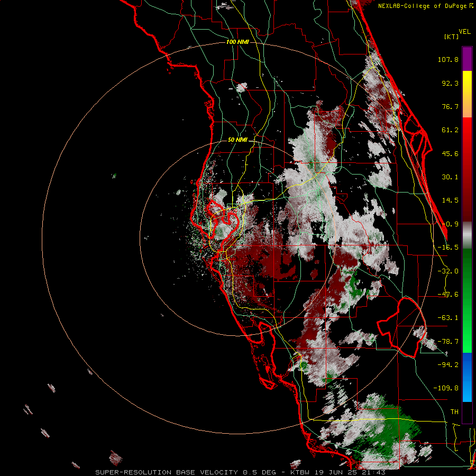Image resolution: width=476 pixels, height=476 pixels.
Task: Select the -63.1 velocity scale value
Action: (448, 318)
